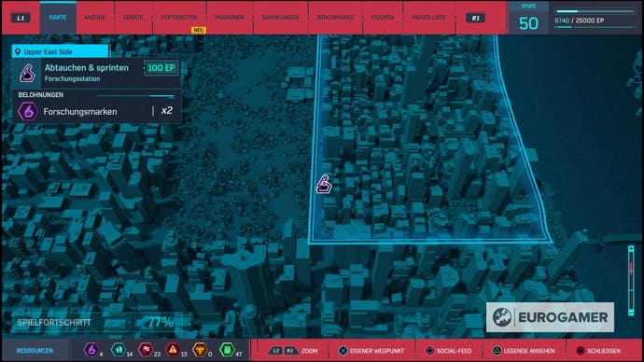Click the Abtauchen & sprinten microscope icon
This screenshot has height=362, width=644.
[x=27, y=73]
